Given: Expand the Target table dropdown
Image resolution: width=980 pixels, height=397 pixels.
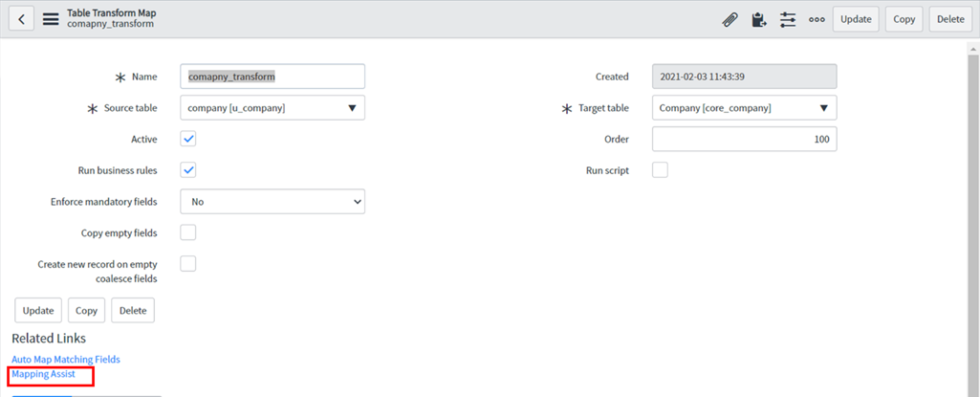Looking at the screenshot, I should 744,108.
